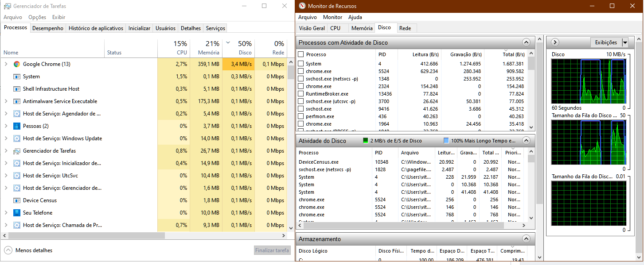Image resolution: width=644 pixels, height=265 pixels.
Task: Select the DeviceCensus.exe row in Atividade do Disco
Action: click(x=412, y=162)
